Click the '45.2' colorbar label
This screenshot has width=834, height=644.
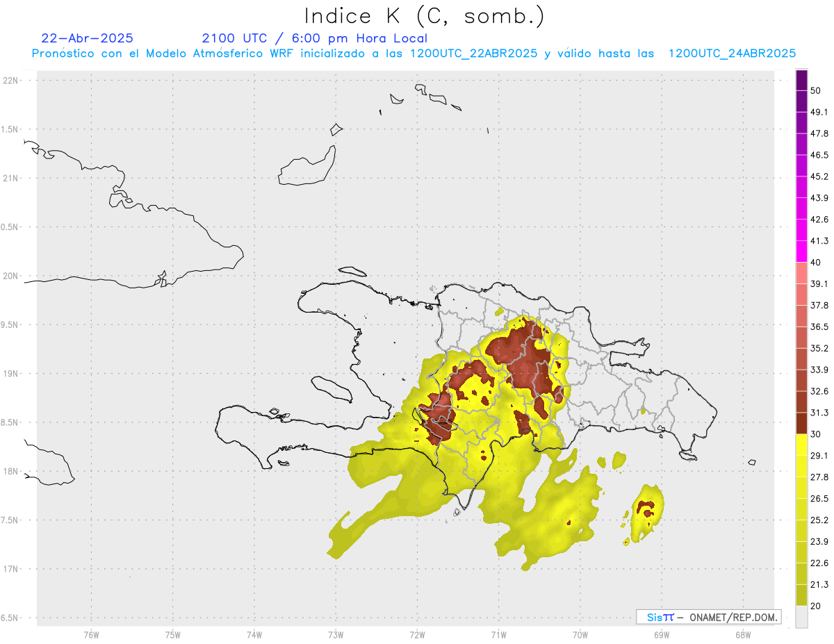coord(819,176)
